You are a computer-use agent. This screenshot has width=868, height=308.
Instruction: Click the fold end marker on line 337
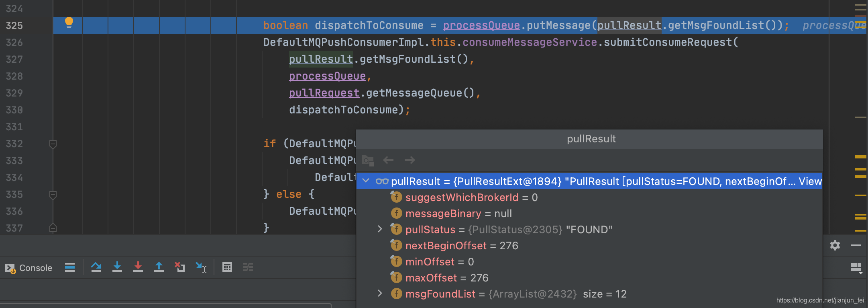pos(53,228)
